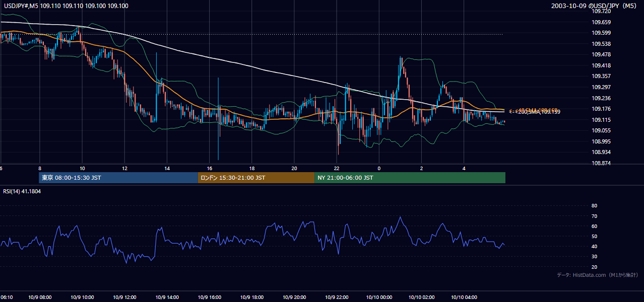
Task: Click price label 109.659
Action: (x=601, y=22)
